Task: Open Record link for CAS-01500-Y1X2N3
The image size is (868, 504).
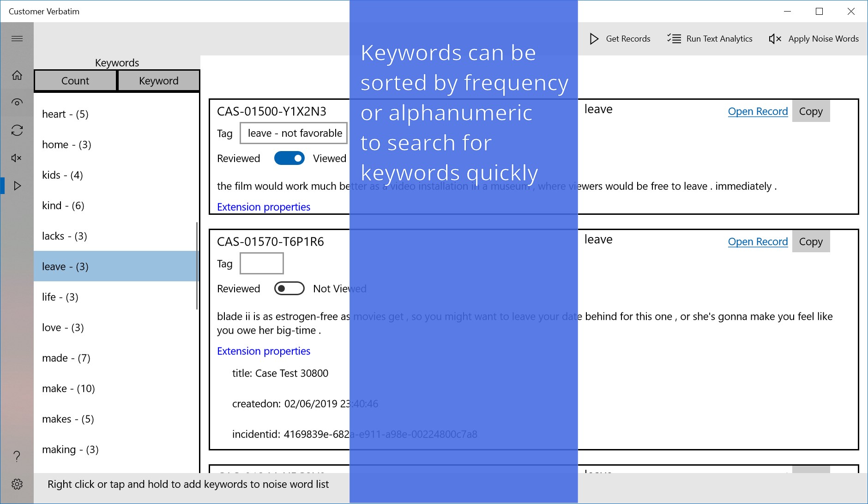Action: tap(758, 111)
